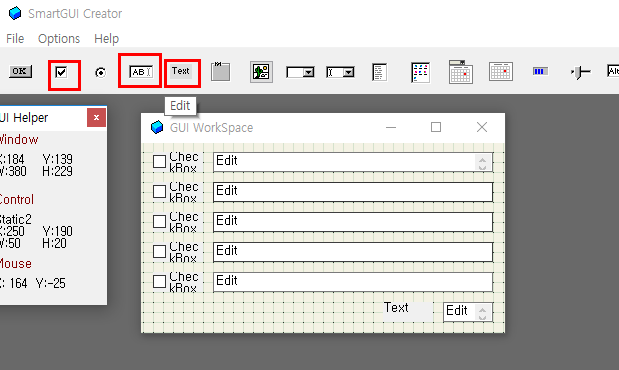619x370 pixels.
Task: Tick the first CheckBox in workspace
Action: 159,162
